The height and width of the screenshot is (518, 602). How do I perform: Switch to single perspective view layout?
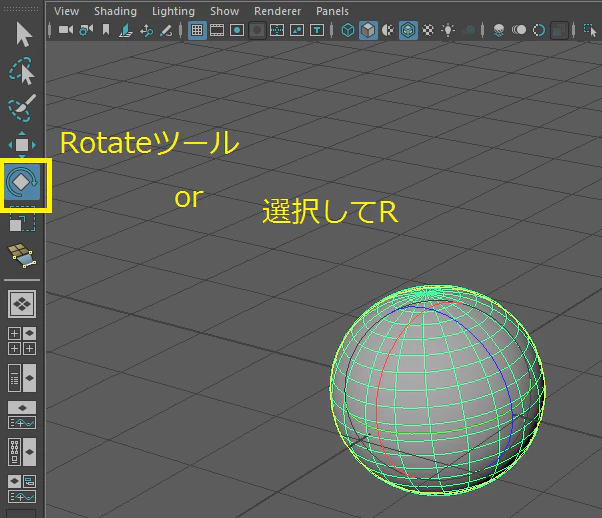[22, 304]
